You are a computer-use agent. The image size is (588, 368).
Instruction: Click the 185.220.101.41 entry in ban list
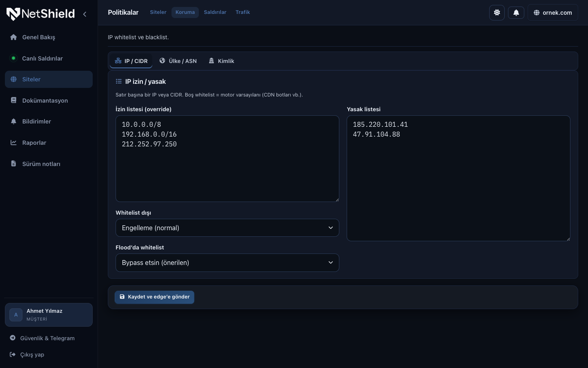380,124
